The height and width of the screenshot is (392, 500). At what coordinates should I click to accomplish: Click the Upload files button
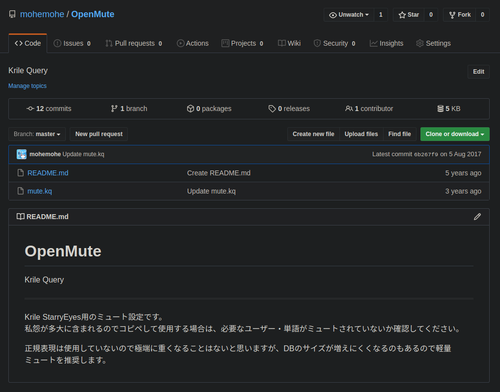pos(361,134)
